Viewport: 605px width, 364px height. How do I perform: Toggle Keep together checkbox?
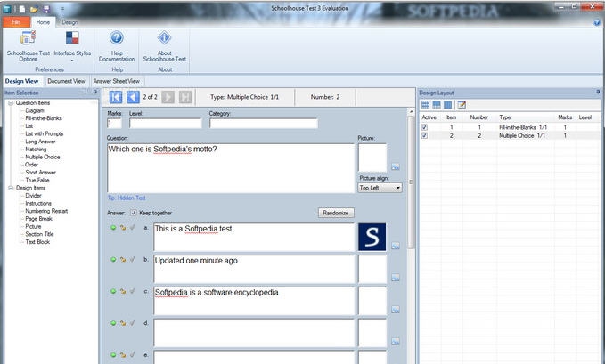pos(134,213)
